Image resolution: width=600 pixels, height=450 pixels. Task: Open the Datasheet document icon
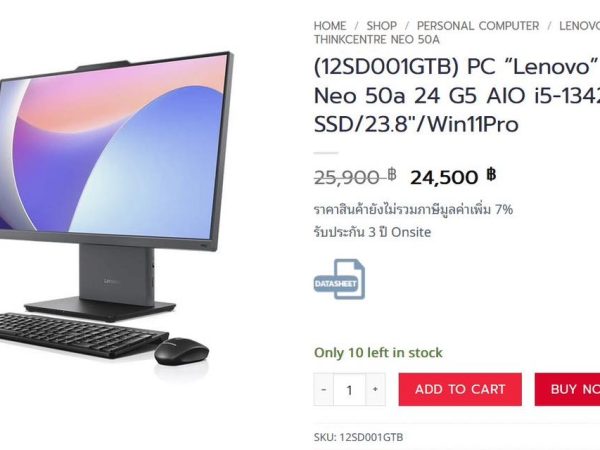pos(339,279)
